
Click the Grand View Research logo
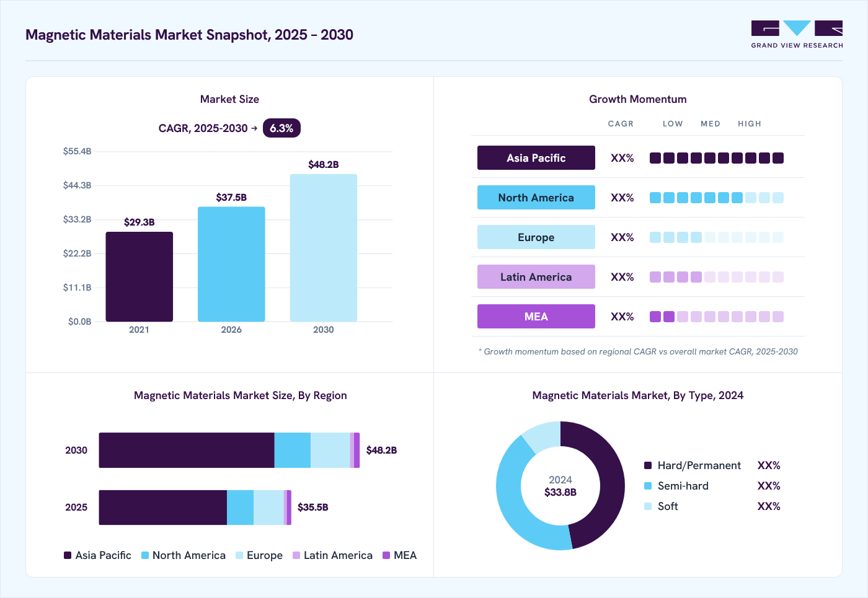[x=797, y=35]
